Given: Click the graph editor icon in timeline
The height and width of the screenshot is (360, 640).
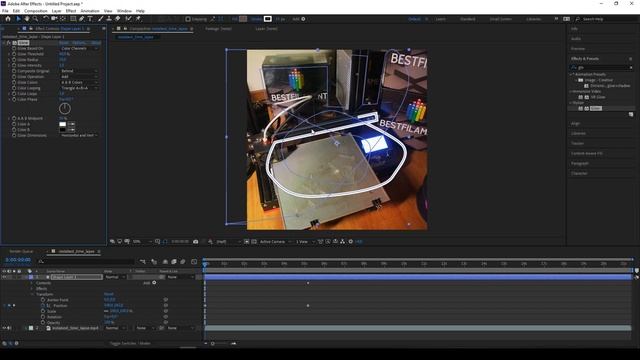Looking at the screenshot, I should (x=194, y=261).
